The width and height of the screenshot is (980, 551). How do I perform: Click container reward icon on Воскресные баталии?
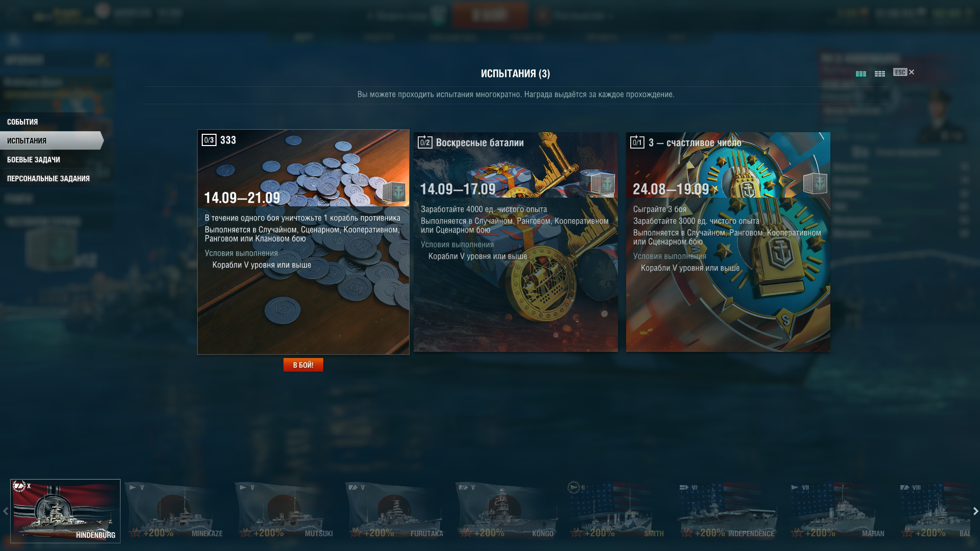pos(603,184)
